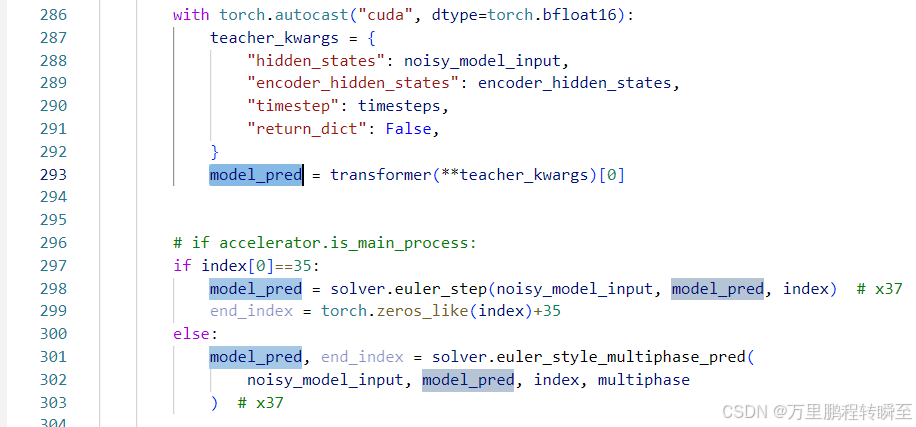Screen dimensions: 916x427
Task: Click the 'with' keyword on line 286
Action: coord(191,15)
